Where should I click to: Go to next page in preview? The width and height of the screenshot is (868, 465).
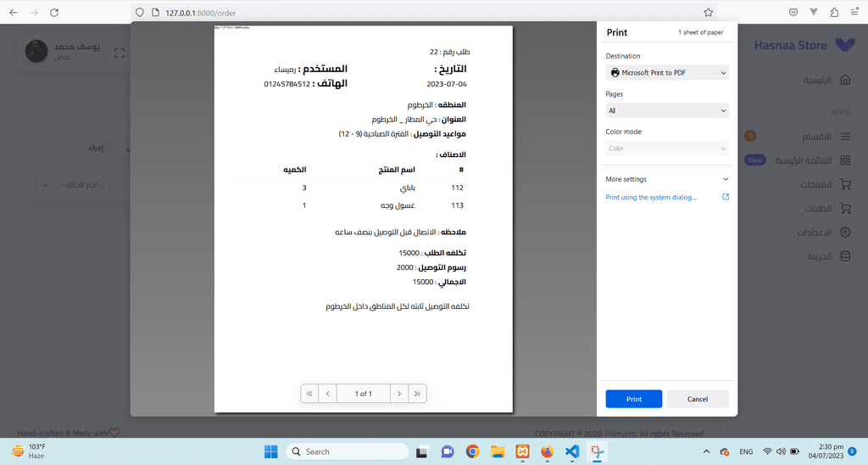[x=399, y=394]
